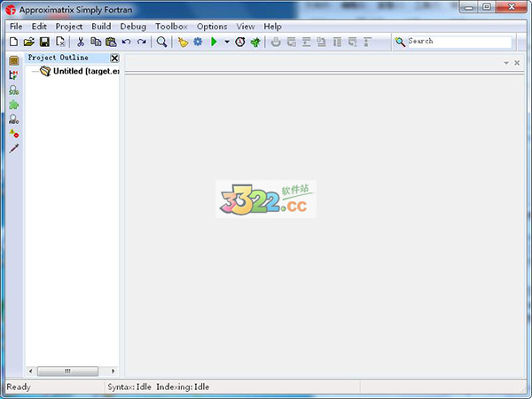Open the Project menu
The width and height of the screenshot is (532, 399).
click(69, 27)
